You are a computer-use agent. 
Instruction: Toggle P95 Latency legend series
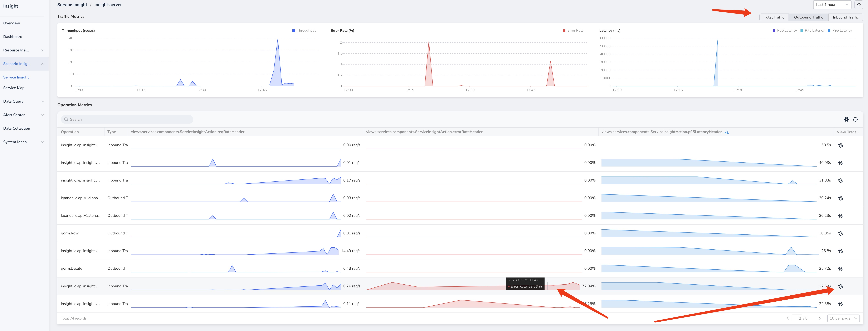tap(840, 31)
